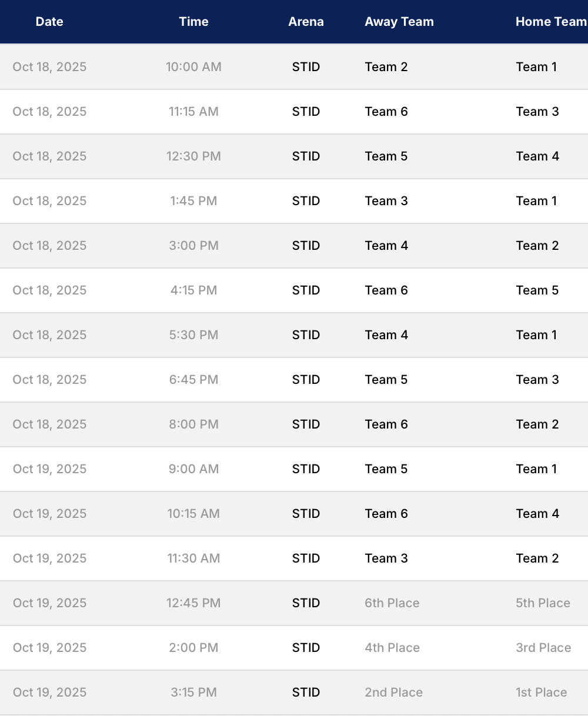Select Team 4 home team at 10:15 AM
588x716 pixels.
point(537,514)
